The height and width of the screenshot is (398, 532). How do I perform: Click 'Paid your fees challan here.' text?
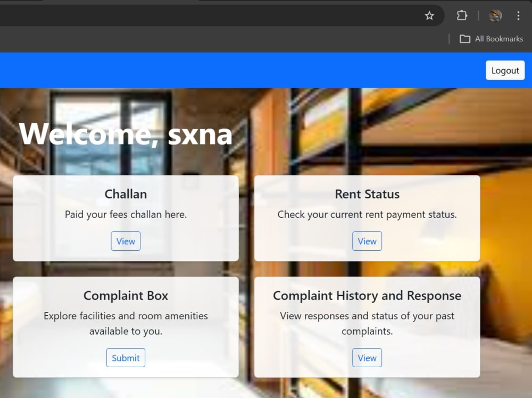pyautogui.click(x=126, y=214)
